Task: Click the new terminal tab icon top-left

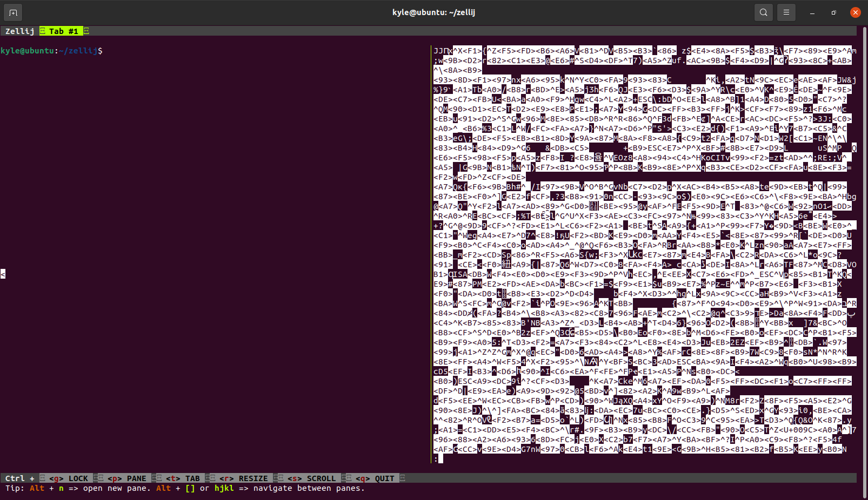Action: [12, 12]
